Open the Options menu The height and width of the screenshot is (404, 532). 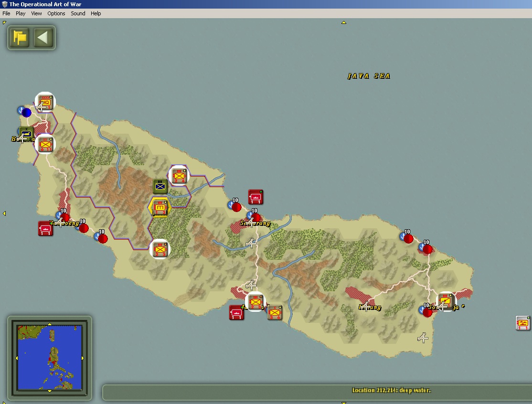(x=56, y=13)
